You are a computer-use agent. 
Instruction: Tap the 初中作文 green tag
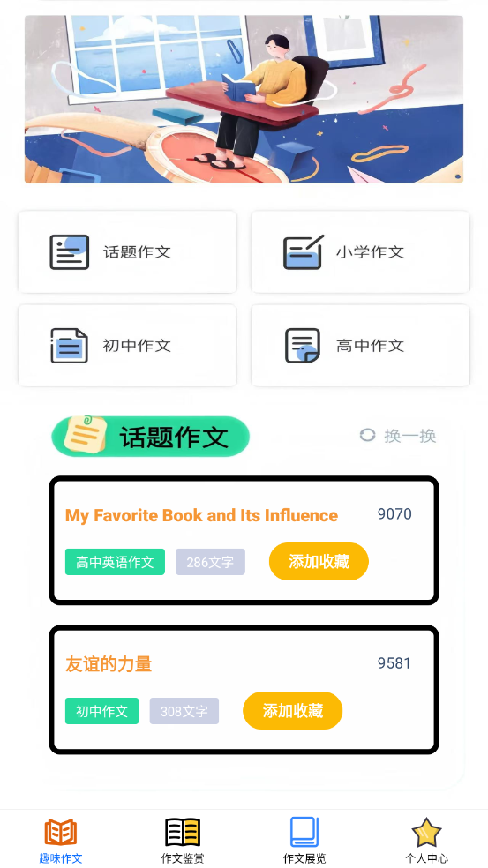click(101, 711)
